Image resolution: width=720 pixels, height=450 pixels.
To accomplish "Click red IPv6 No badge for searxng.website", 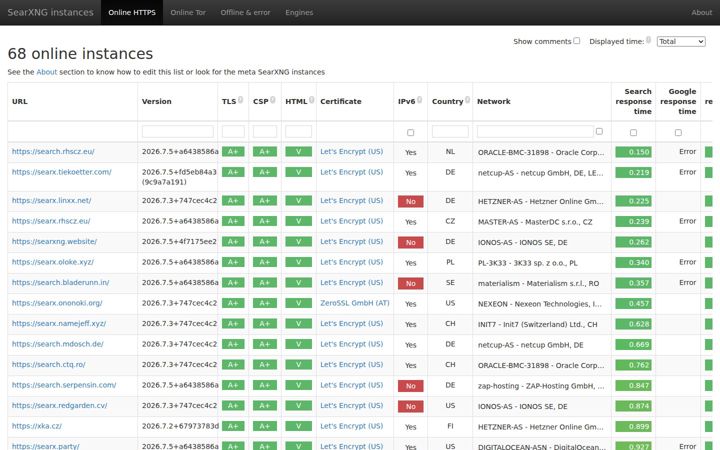I will 411,242.
